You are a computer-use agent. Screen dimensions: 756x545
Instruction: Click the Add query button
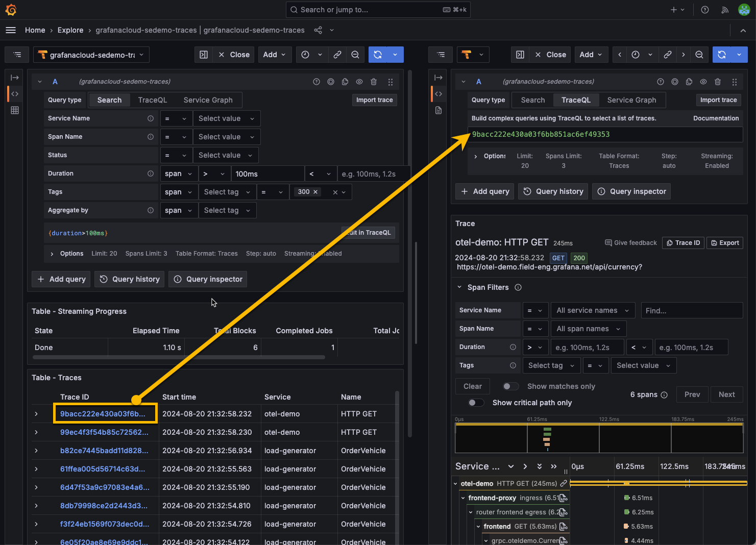tap(61, 279)
